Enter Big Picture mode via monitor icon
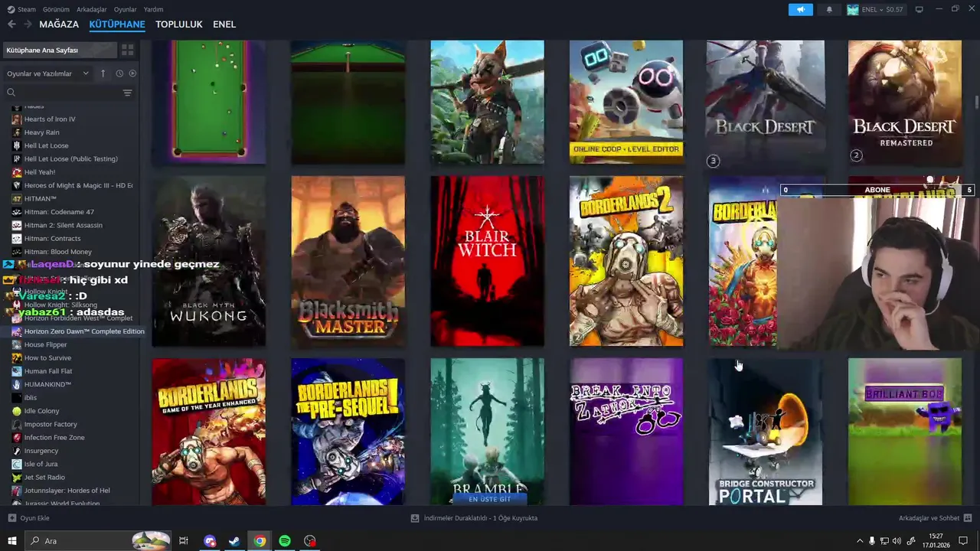The width and height of the screenshot is (980, 551). tap(919, 9)
